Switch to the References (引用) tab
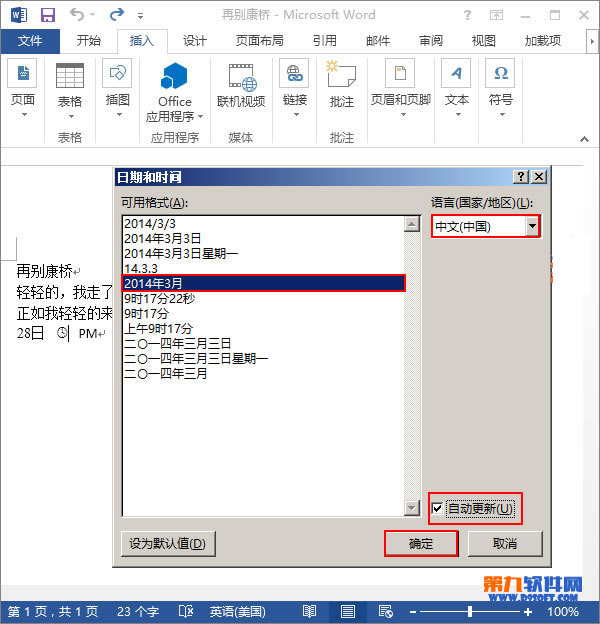This screenshot has width=600, height=624. [x=325, y=41]
